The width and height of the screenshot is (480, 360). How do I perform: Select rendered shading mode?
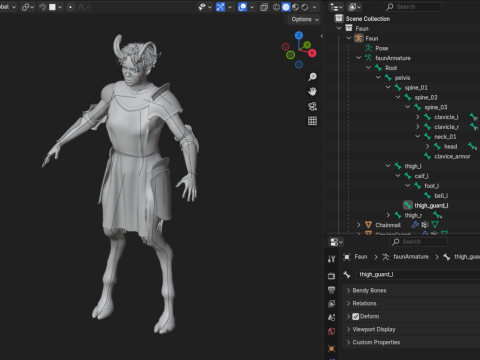coord(305,7)
